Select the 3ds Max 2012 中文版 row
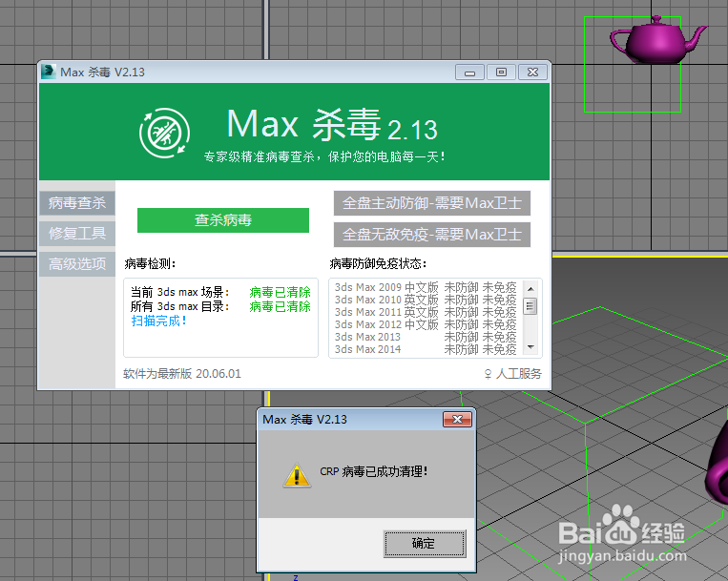The width and height of the screenshot is (728, 581). 426,324
